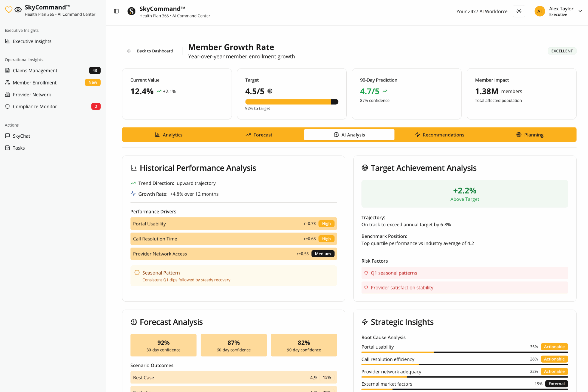
Task: Toggle the sidebar panel icon
Action: [116, 11]
